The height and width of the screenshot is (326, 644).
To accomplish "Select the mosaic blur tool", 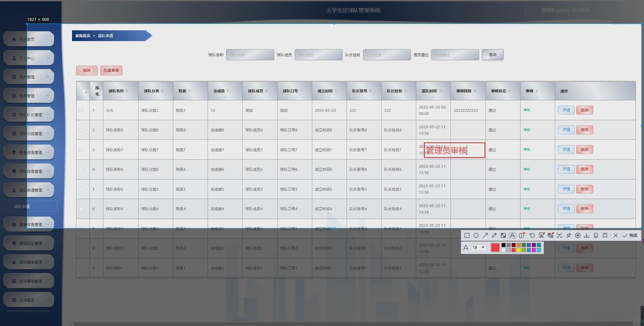I will [503, 236].
